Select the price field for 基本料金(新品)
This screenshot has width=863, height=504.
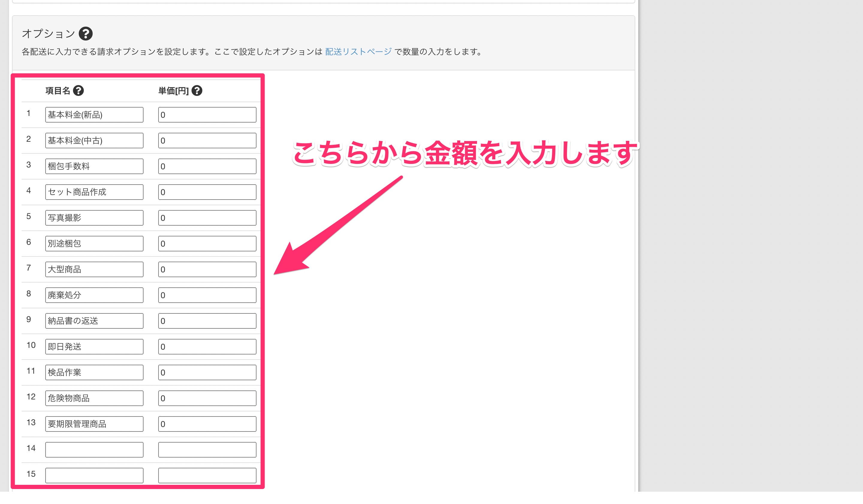click(x=207, y=115)
